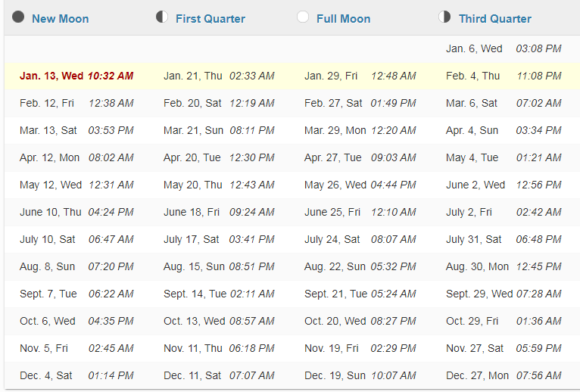Viewport: 580px width, 392px height.
Task: Select the May 26, Wed full moon entry
Action: click(x=335, y=185)
